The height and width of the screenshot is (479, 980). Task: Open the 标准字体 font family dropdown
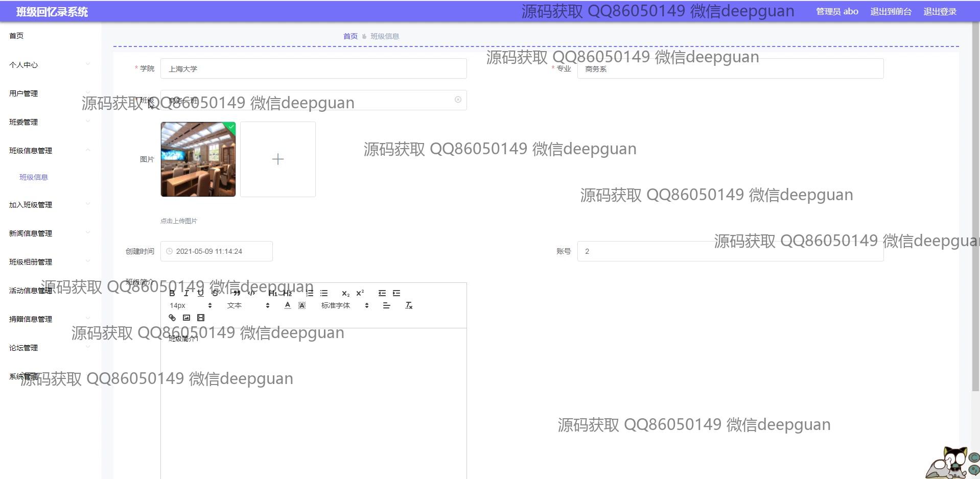click(x=344, y=305)
